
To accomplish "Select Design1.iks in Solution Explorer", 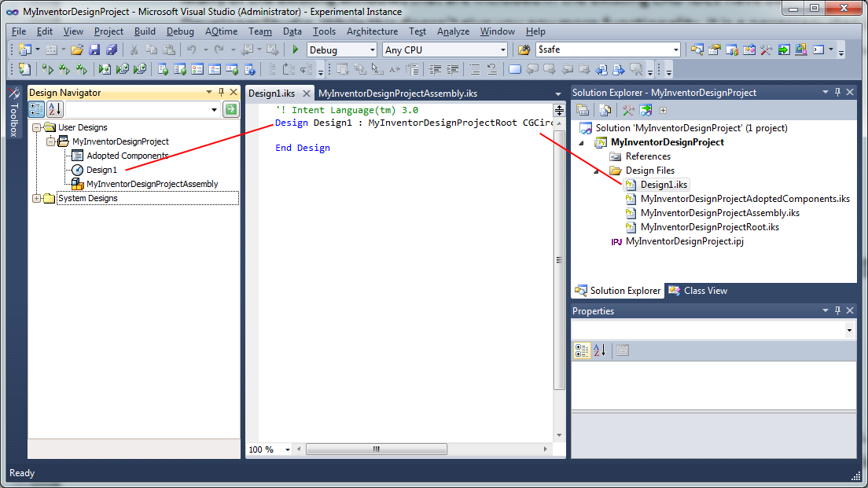I will coord(664,185).
